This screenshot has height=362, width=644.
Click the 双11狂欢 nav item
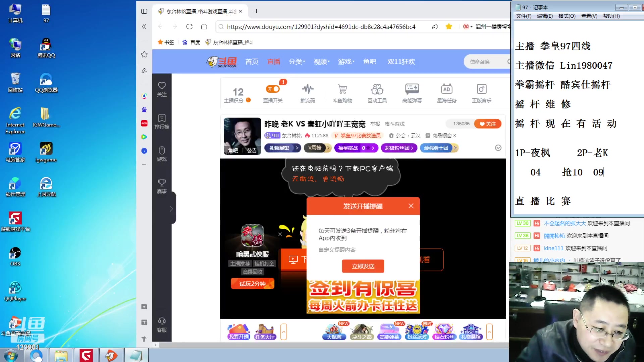coord(401,62)
